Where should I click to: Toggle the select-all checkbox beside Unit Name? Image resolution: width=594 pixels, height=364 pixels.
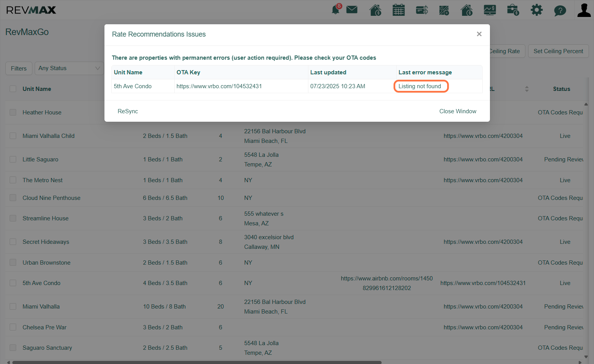coord(13,89)
